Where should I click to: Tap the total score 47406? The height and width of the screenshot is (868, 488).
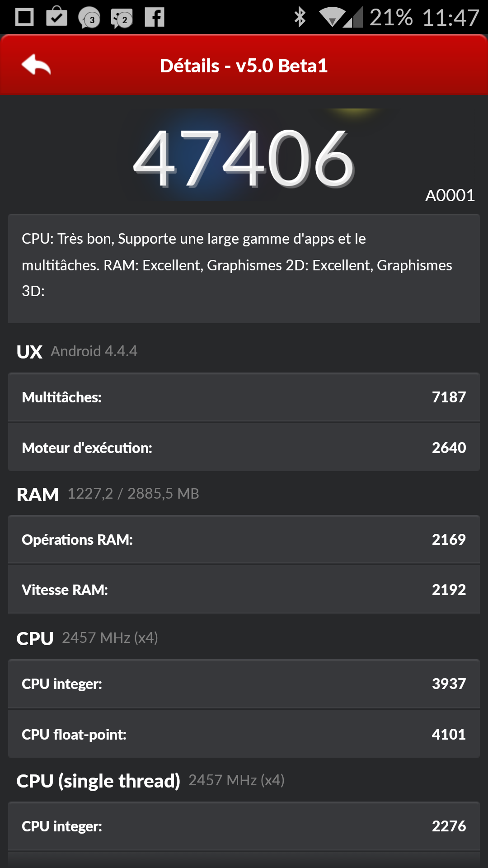click(x=244, y=157)
